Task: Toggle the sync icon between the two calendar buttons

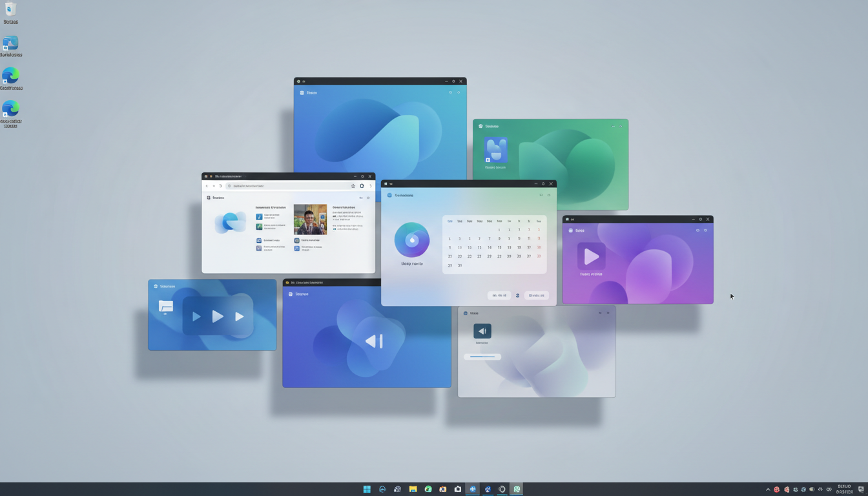Action: (518, 296)
